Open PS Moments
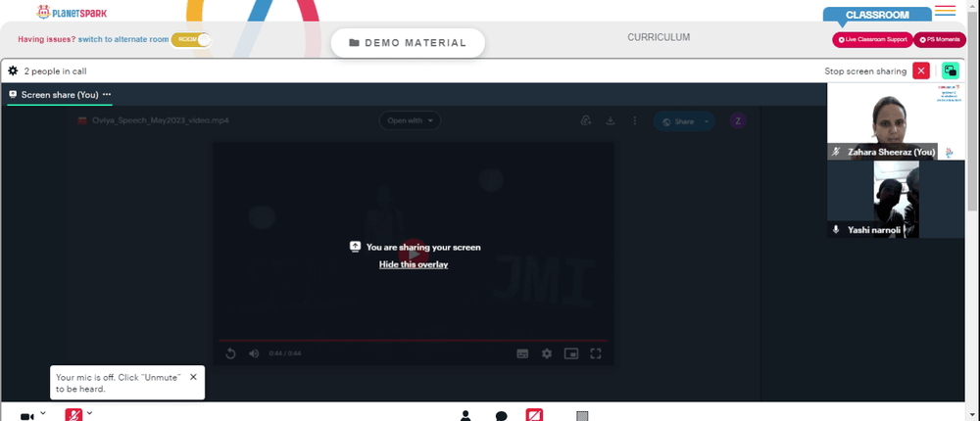 tap(940, 39)
